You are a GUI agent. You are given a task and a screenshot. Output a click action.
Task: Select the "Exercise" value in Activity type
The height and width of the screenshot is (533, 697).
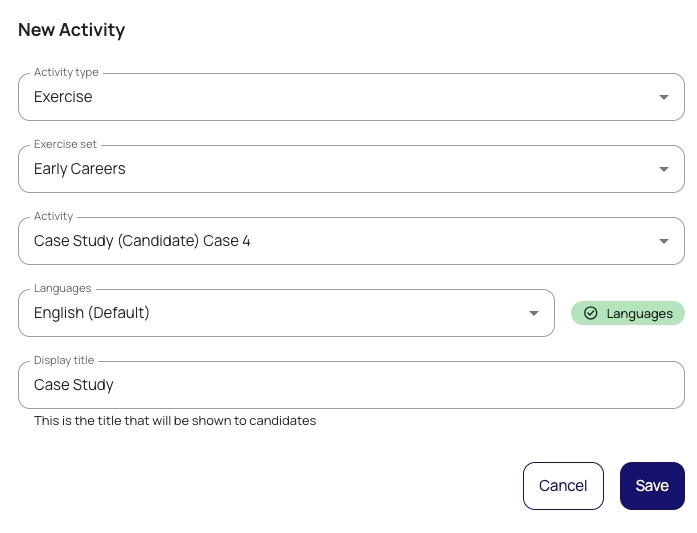coord(63,97)
